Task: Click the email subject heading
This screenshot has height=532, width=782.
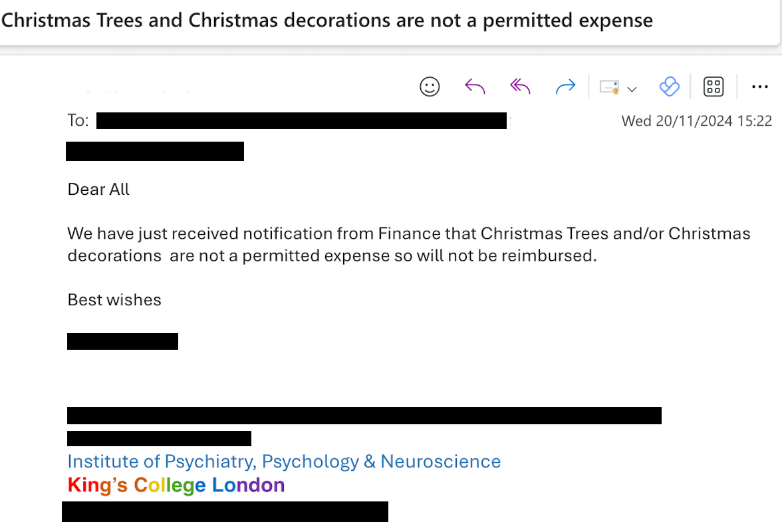Action: coord(326,21)
